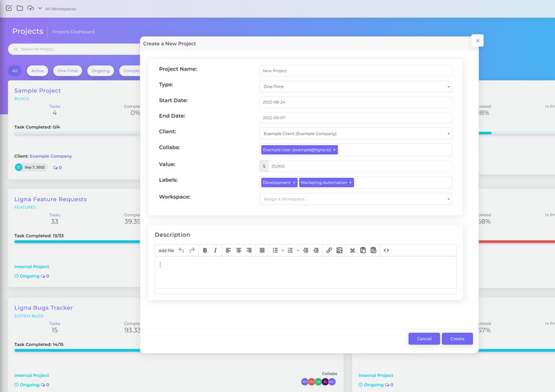
Task: Insert an image into the description
Action: [339, 250]
